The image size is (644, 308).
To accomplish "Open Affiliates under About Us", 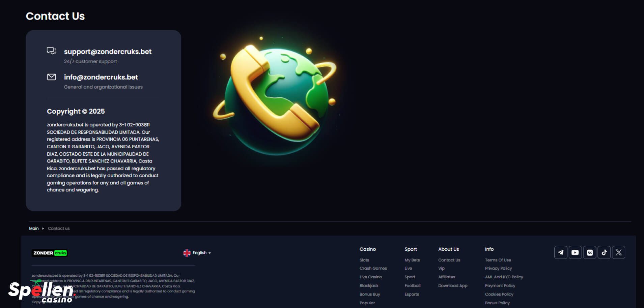I will [446, 277].
